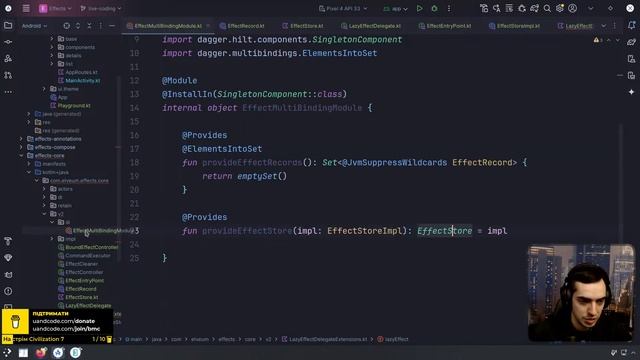Viewport: 640px width, 360px height.
Task: Select BoundEffectController in tree
Action: [91, 247]
